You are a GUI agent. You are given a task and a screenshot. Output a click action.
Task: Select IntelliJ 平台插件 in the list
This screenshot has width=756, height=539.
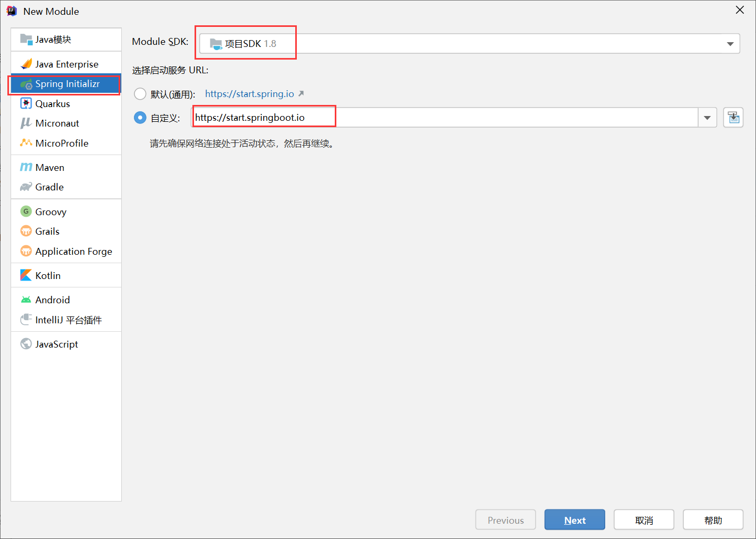click(66, 320)
